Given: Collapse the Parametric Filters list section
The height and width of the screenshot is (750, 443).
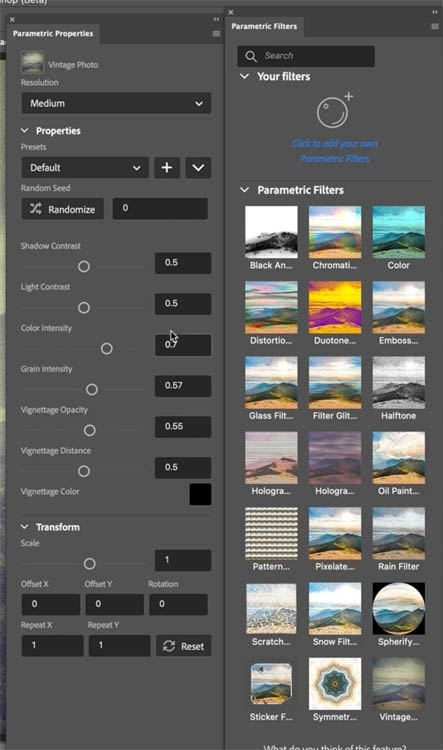Looking at the screenshot, I should [244, 190].
